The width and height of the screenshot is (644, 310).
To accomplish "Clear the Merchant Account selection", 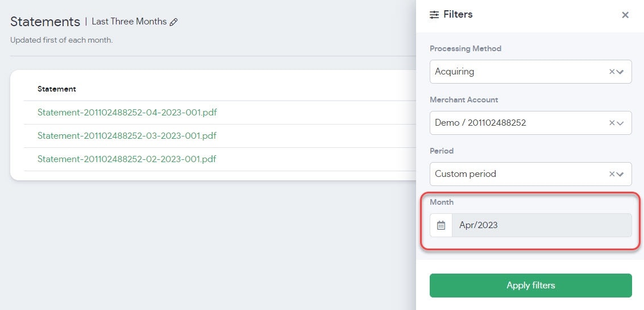I will [x=612, y=123].
